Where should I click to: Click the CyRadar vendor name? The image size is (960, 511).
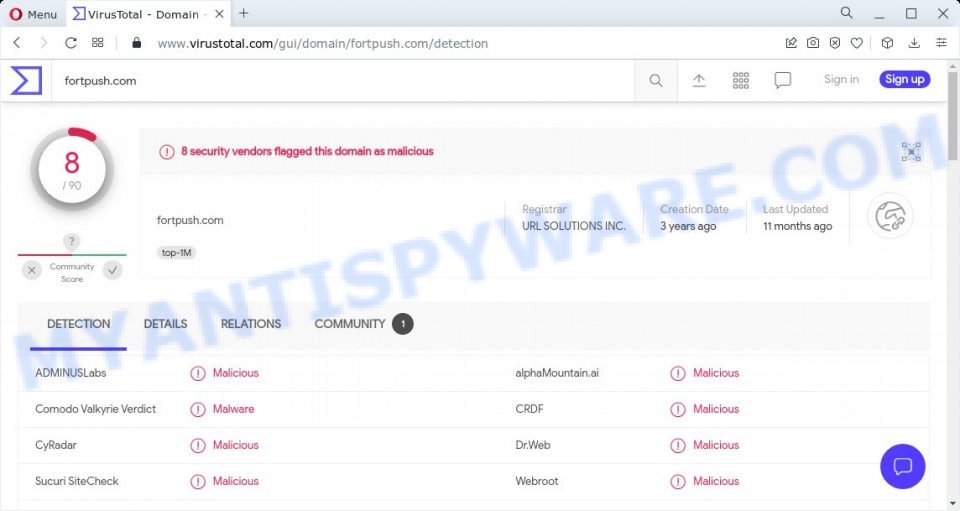pos(56,445)
